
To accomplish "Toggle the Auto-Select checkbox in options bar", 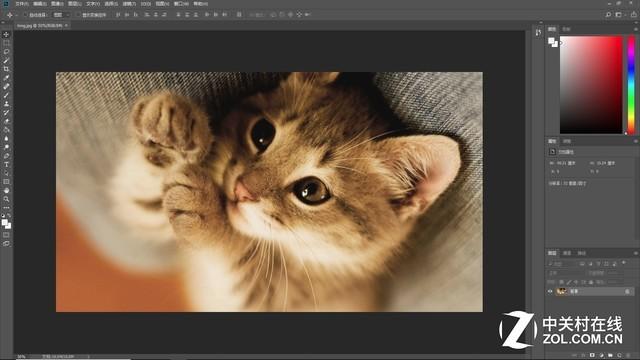I will point(25,15).
